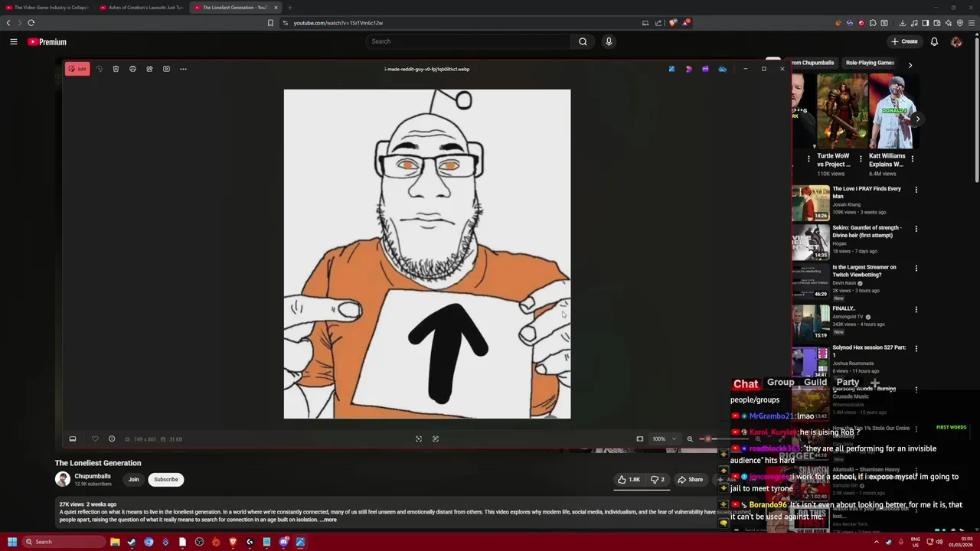Activate voice search microphone
This screenshot has height=551, width=980.
[x=609, y=41]
